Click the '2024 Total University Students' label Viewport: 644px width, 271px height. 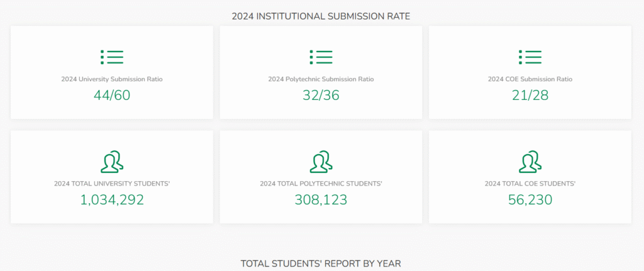pos(112,184)
